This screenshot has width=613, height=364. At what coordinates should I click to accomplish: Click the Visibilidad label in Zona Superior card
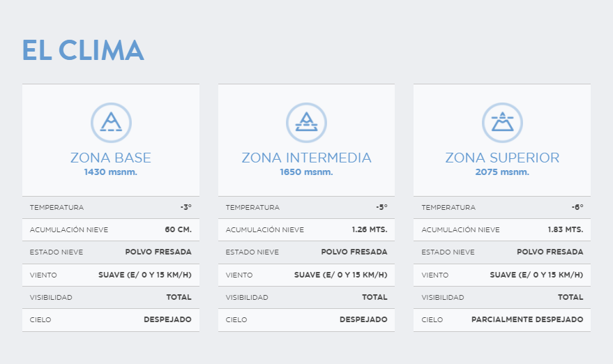click(443, 297)
